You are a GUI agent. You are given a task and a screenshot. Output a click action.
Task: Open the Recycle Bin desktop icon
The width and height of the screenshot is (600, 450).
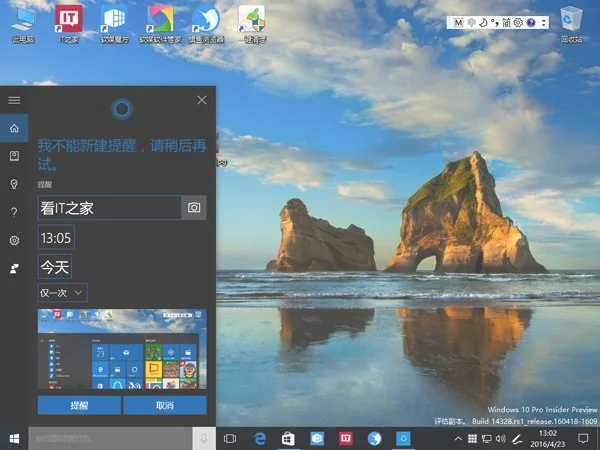[x=571, y=23]
